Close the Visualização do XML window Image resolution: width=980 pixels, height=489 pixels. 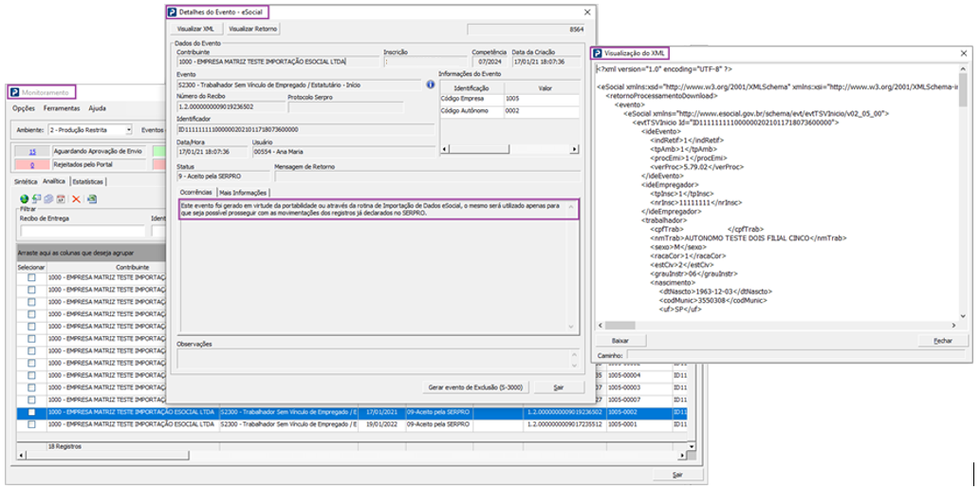(x=963, y=53)
